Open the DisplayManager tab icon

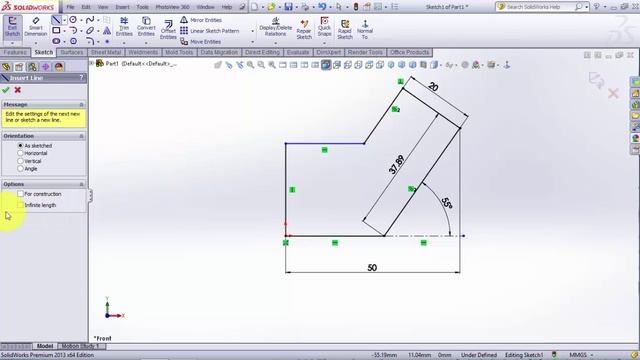tap(59, 67)
